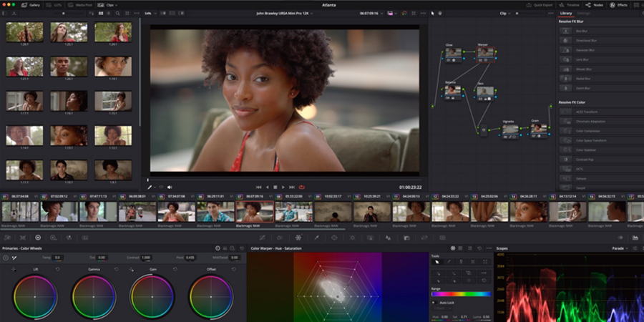The width and height of the screenshot is (644, 322).
Task: Open the Scopes Parade type dropdown
Action: pyautogui.click(x=620, y=248)
